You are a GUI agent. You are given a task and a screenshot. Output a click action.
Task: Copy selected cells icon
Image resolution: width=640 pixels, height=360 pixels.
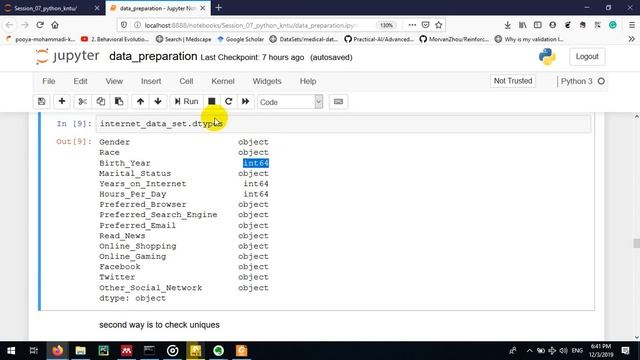click(x=101, y=102)
